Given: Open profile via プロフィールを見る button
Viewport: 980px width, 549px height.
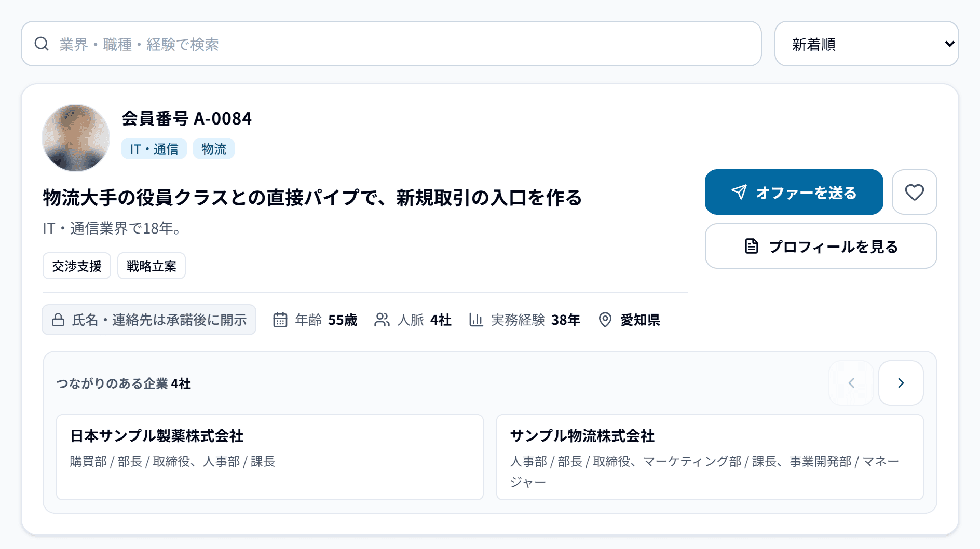Looking at the screenshot, I should tap(821, 246).
